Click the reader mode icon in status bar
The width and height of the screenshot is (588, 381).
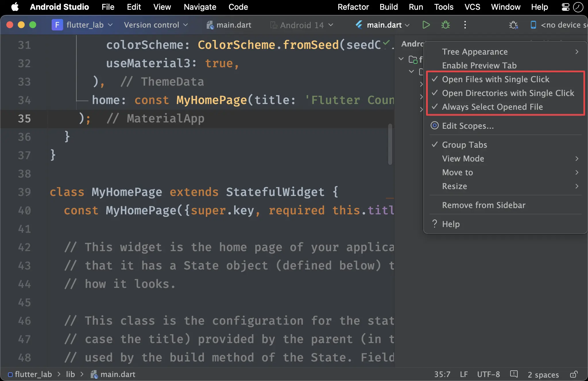pyautogui.click(x=514, y=374)
